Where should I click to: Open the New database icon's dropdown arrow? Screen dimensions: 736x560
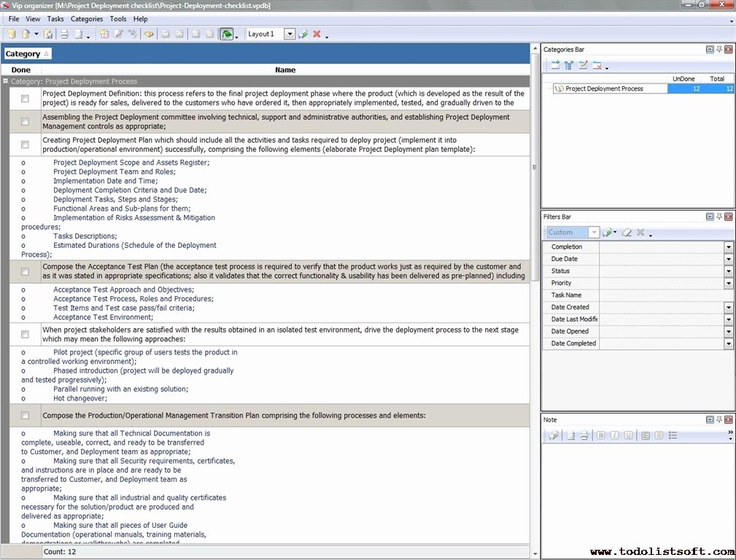click(x=36, y=34)
